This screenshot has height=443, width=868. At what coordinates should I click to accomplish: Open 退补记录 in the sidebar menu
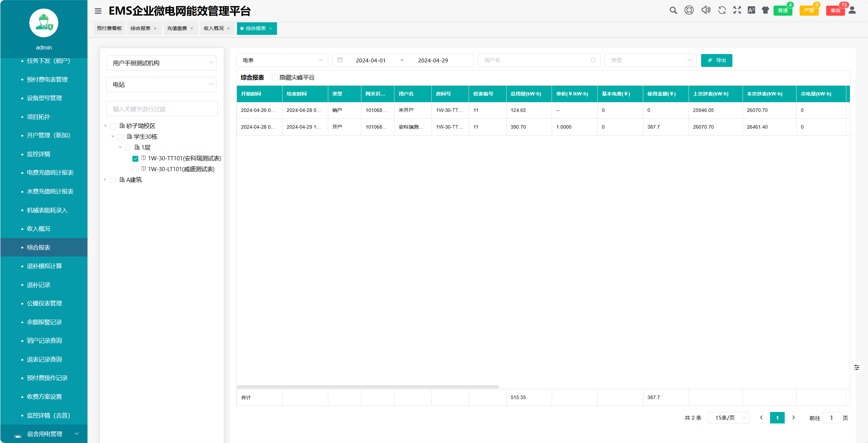point(39,285)
